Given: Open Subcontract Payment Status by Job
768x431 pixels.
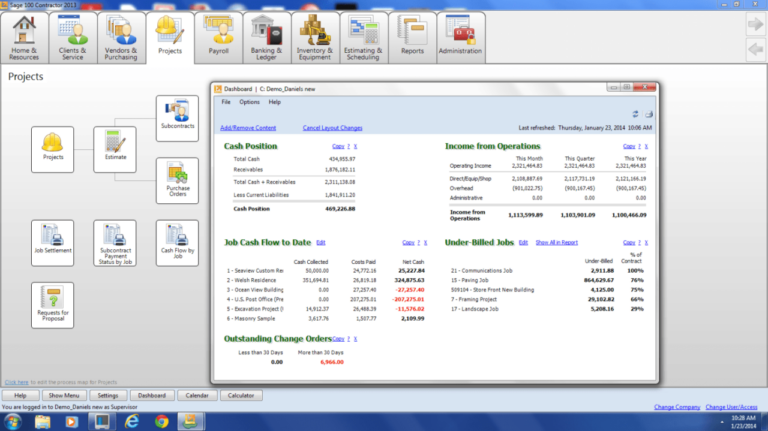Looking at the screenshot, I should point(114,243).
